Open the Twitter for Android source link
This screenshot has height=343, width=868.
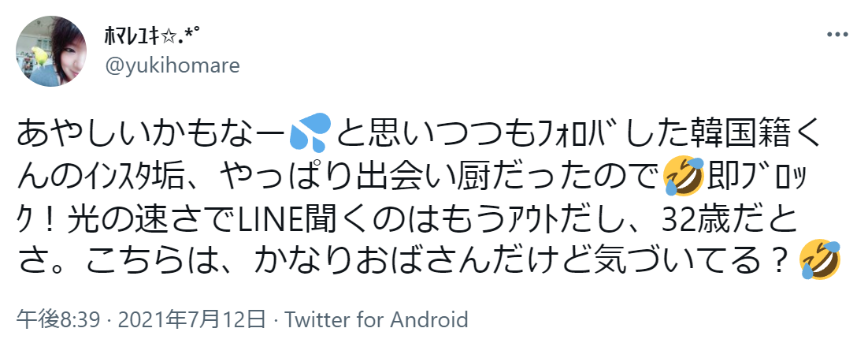coord(377,320)
